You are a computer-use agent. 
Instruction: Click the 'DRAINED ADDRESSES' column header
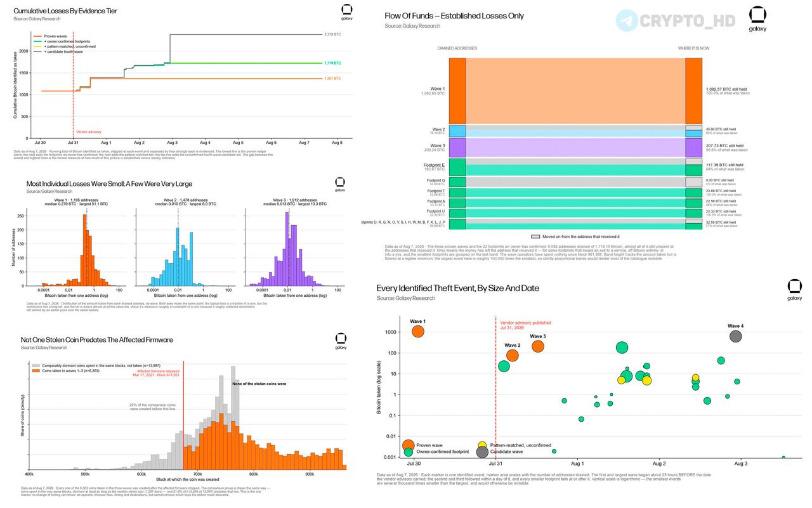(457, 48)
